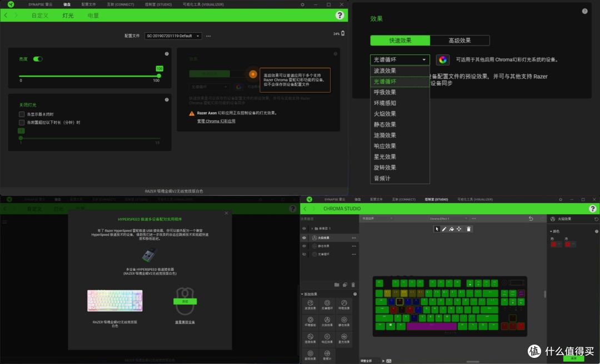Add 音频计 from Chroma Studio effect grid
Screen dimensions: 600x364
(x=327, y=356)
